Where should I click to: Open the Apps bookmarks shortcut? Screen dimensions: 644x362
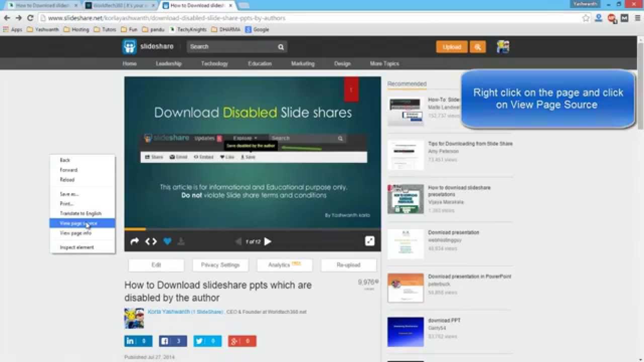pyautogui.click(x=13, y=30)
